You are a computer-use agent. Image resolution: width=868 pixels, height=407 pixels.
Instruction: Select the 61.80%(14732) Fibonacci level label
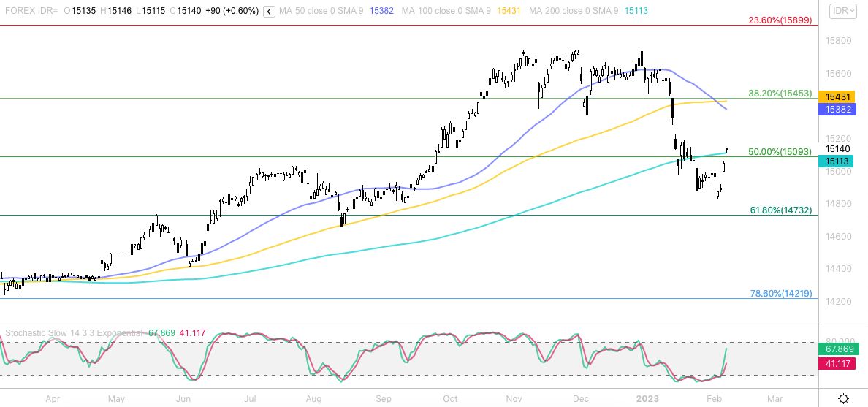coord(781,210)
